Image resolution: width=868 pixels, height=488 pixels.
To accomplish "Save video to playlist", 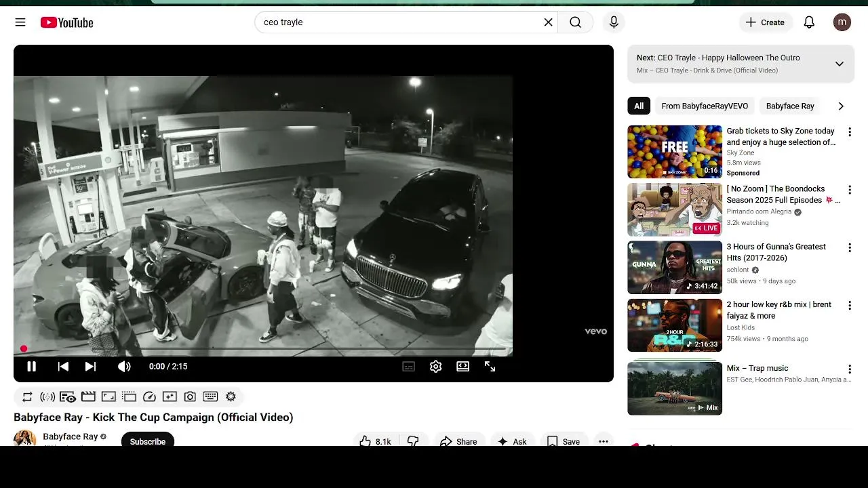I will pos(564,441).
